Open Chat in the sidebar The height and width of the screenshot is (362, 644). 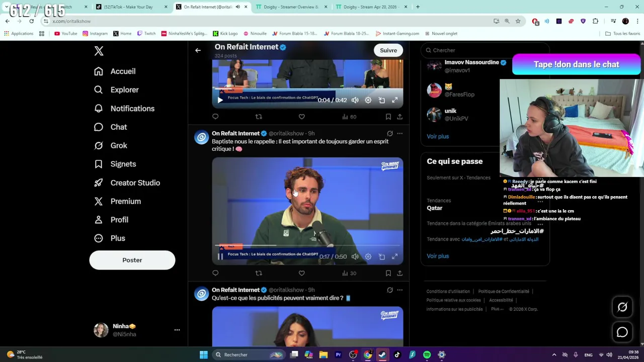point(111,127)
